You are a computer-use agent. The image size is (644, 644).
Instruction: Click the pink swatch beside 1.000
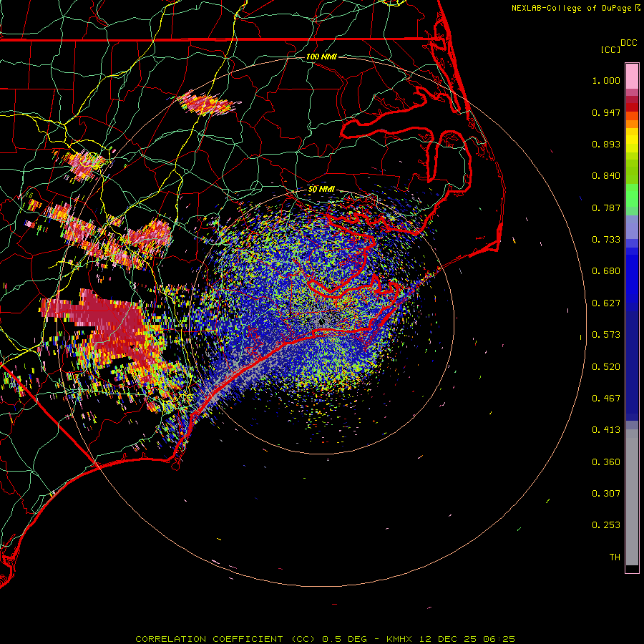click(632, 77)
